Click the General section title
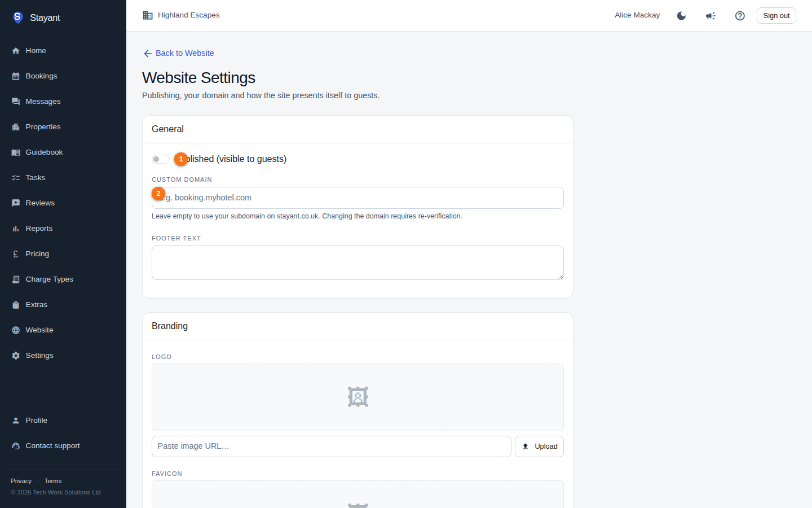 tap(167, 129)
